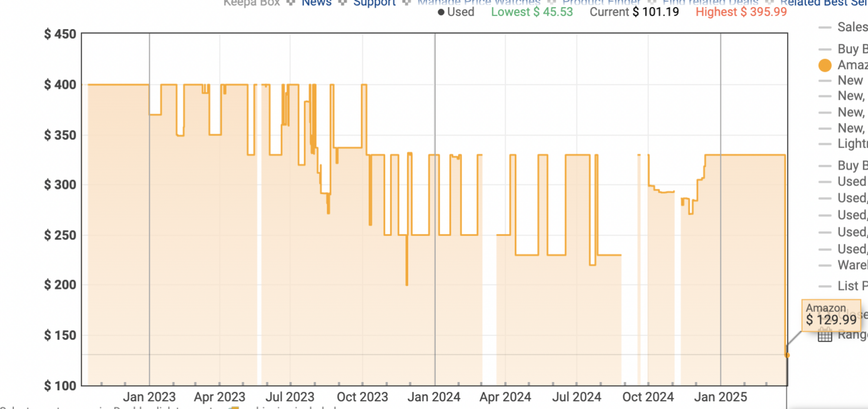Screen dimensions: 868x409
Task: Open the News link
Action: coord(317,3)
